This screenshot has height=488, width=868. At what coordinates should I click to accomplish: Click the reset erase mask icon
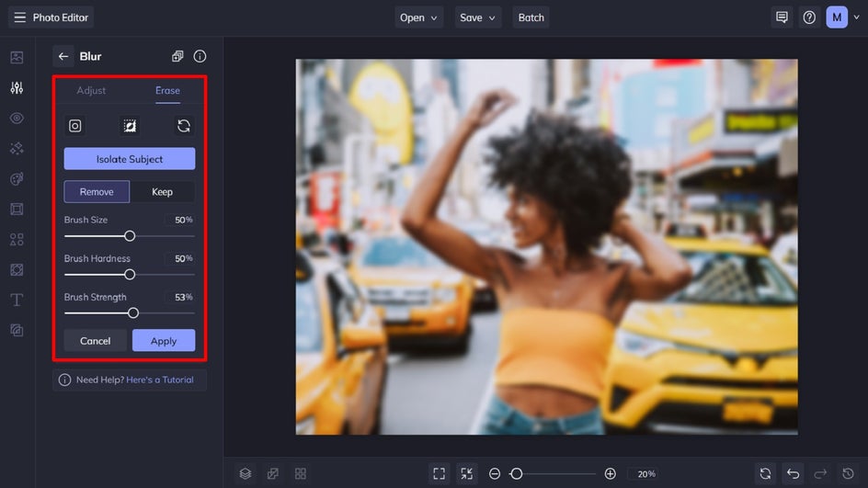click(184, 126)
